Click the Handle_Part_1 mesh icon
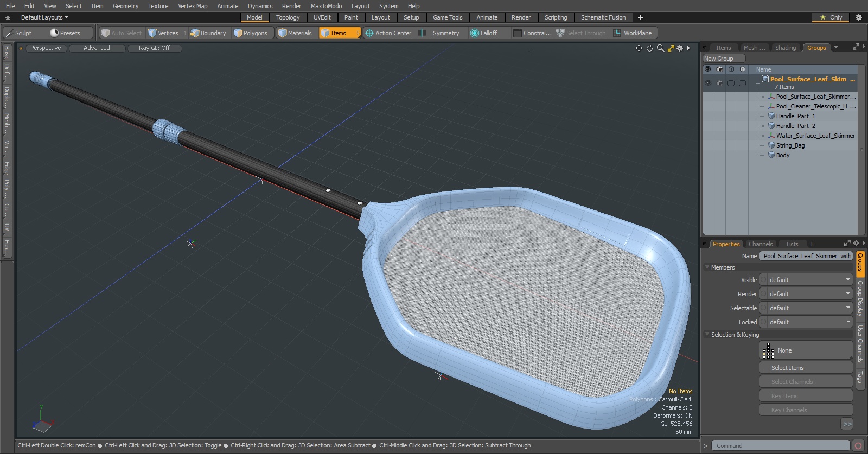 click(x=771, y=116)
